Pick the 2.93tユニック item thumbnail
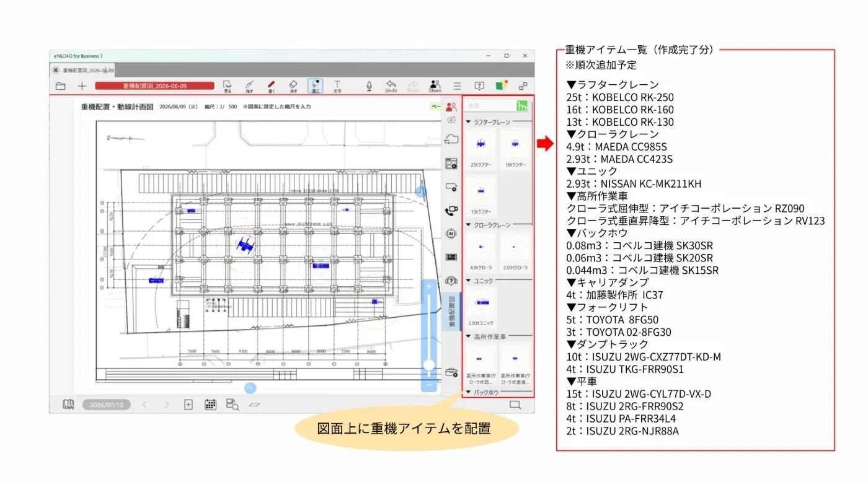 coord(480,307)
